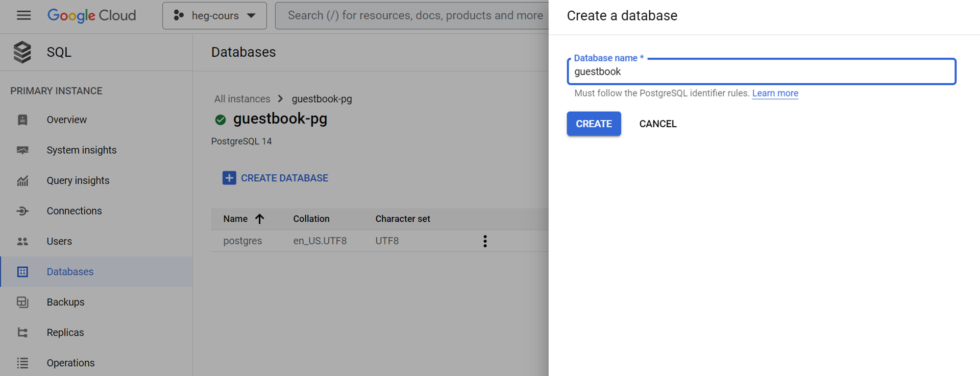Click the Overview sidebar icon
Screen dimensions: 980x376
[x=23, y=120]
